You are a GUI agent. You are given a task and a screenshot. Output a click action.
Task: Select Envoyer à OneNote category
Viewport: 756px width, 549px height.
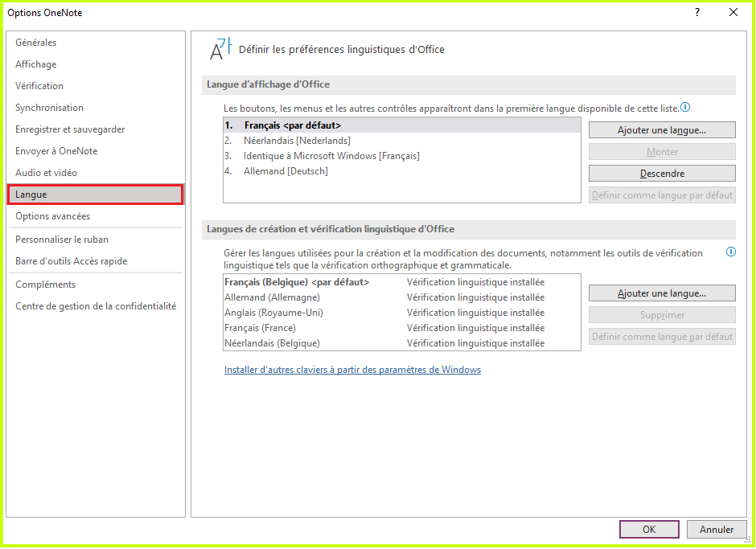click(x=95, y=151)
